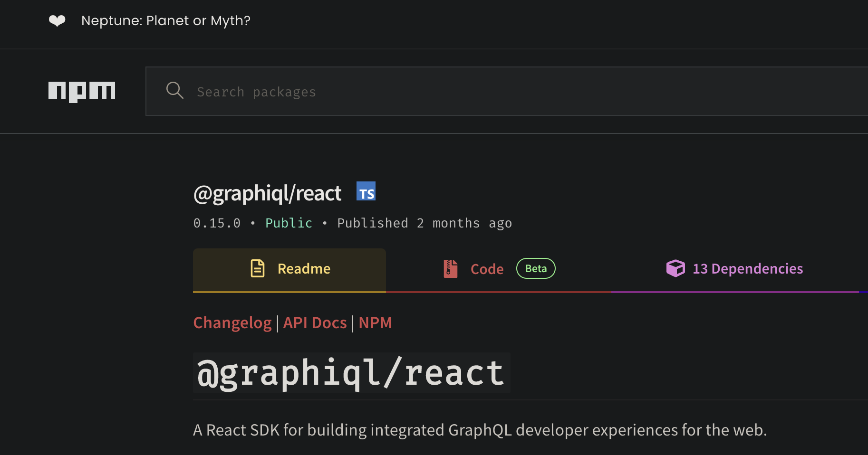Click the Public label
The width and height of the screenshot is (868, 455).
[289, 223]
